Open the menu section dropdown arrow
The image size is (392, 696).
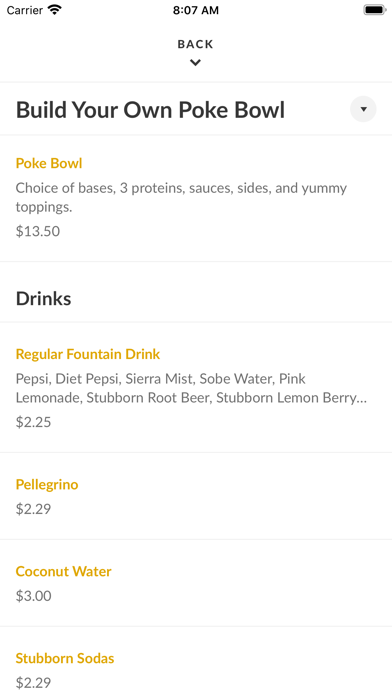pos(363,109)
